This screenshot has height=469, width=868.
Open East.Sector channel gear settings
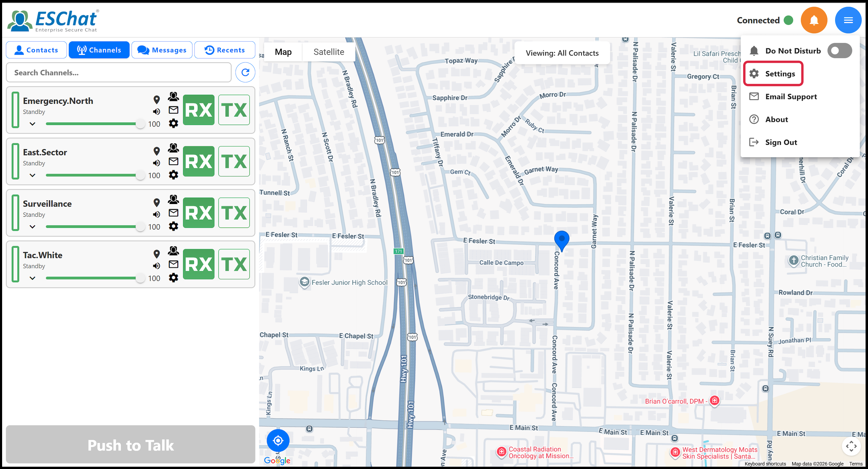(173, 175)
